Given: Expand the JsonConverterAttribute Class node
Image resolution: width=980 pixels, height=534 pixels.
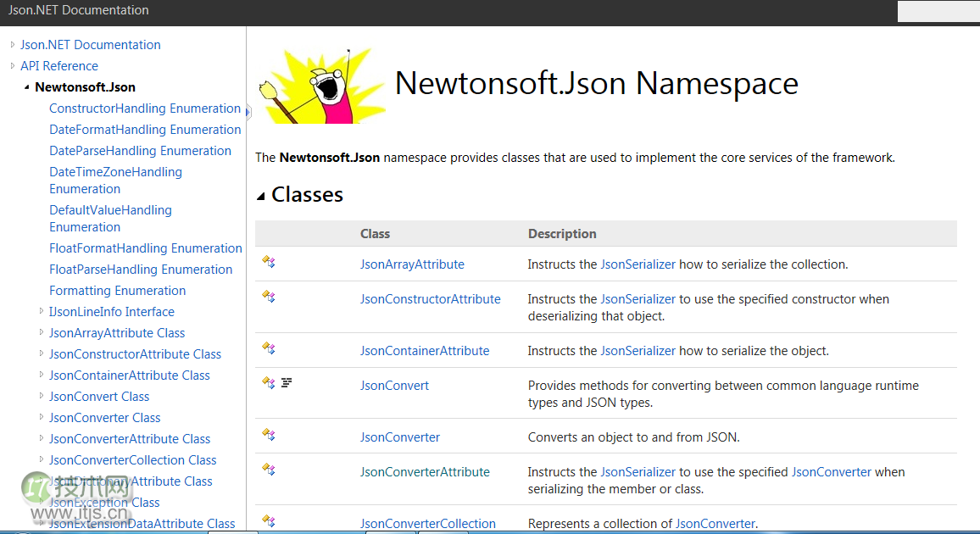Looking at the screenshot, I should click(42, 438).
